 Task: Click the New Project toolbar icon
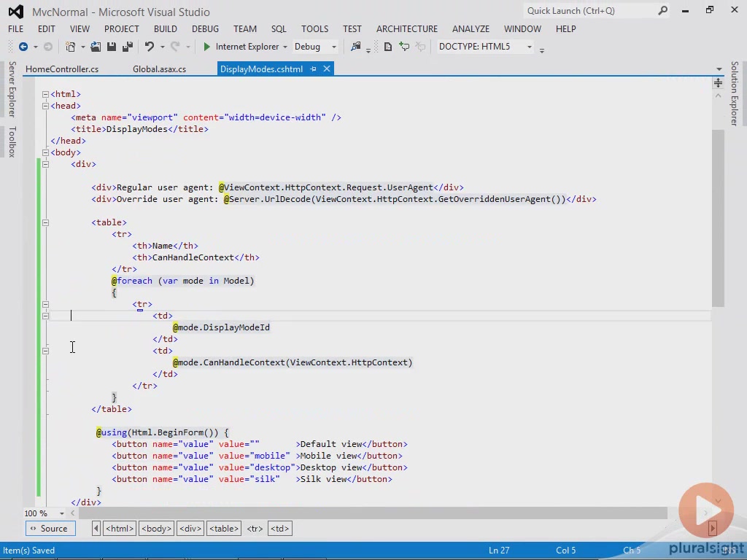70,47
